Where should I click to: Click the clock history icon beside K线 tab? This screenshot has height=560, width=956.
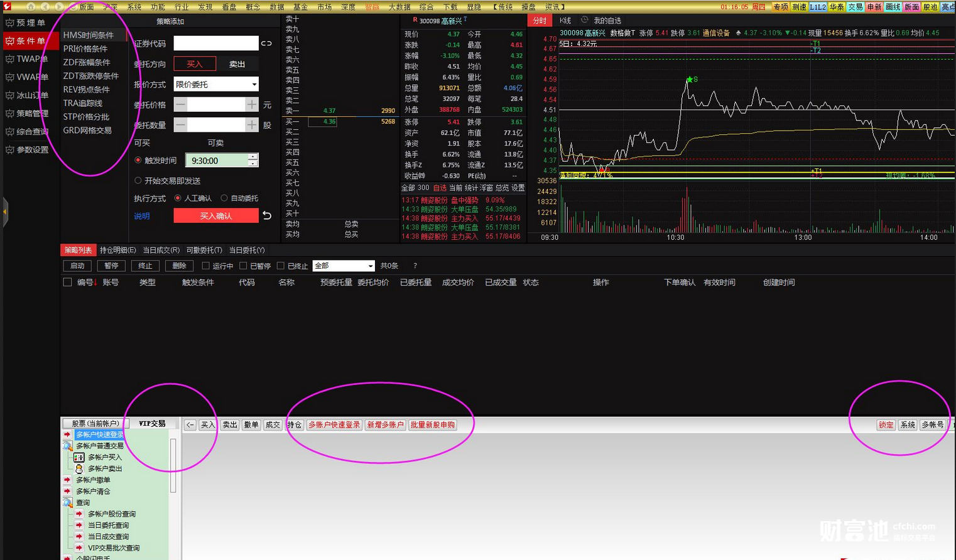click(585, 20)
